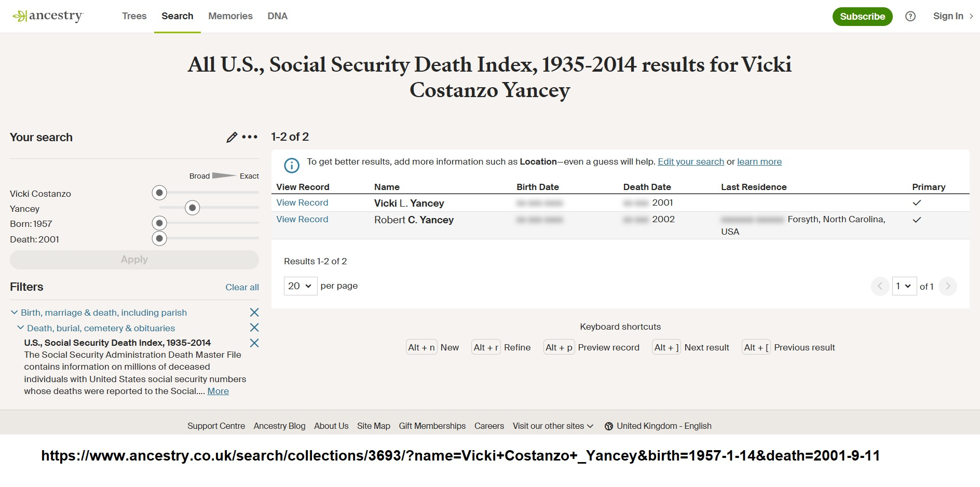Click Forsyth, North Carolina residence cell

pos(804,225)
